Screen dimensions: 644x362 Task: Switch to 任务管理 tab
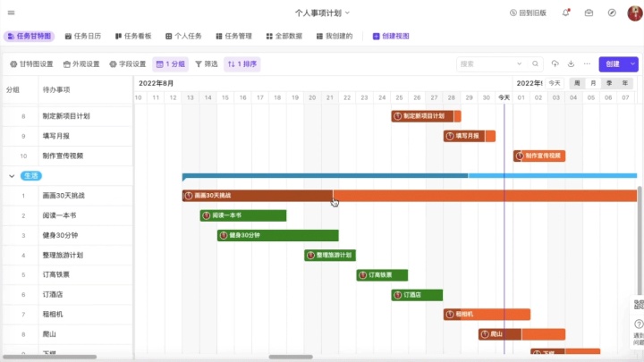pos(233,36)
